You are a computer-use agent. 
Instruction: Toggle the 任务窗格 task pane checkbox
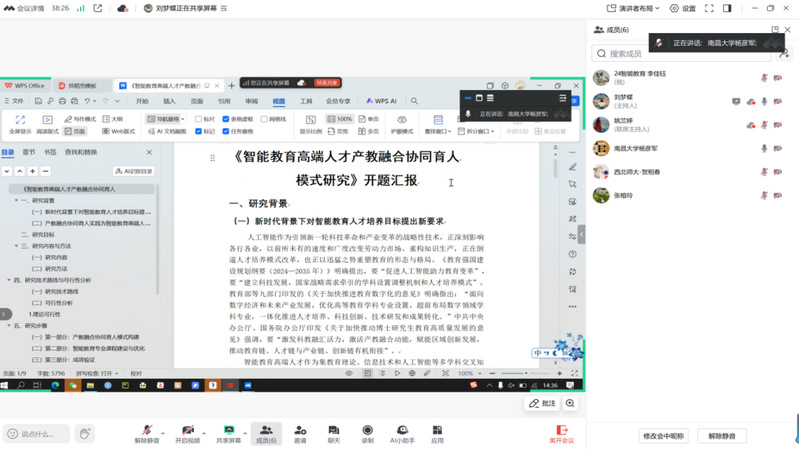[226, 131]
